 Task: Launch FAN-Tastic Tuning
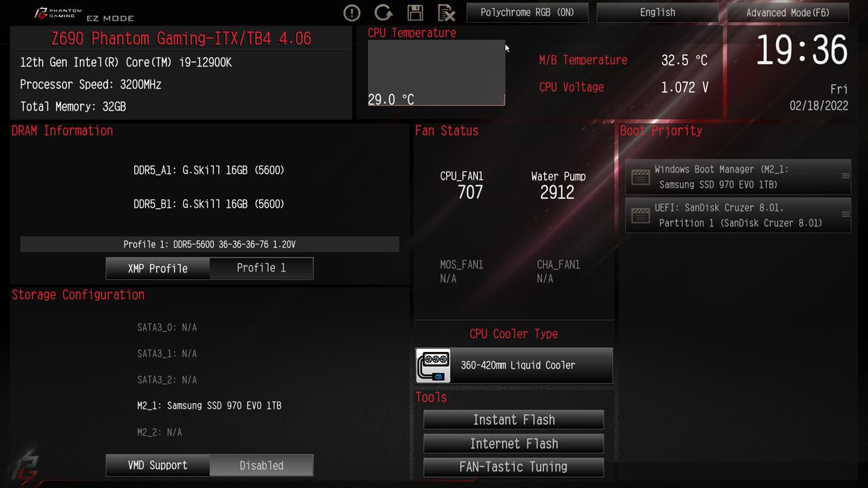[x=514, y=467]
